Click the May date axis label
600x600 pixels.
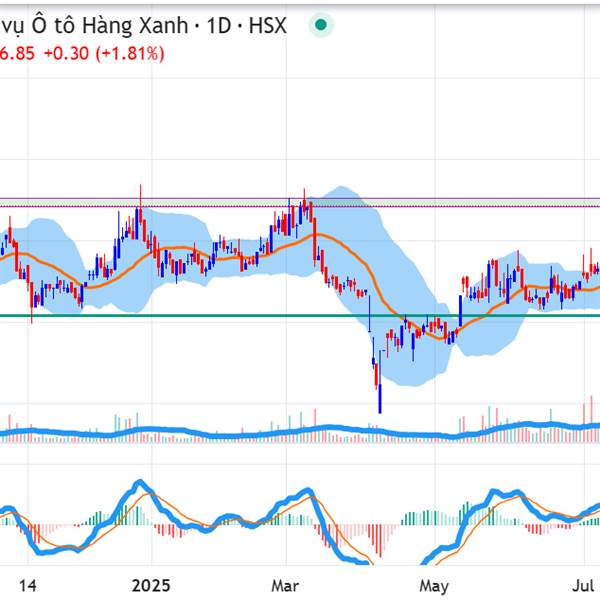[x=434, y=586]
